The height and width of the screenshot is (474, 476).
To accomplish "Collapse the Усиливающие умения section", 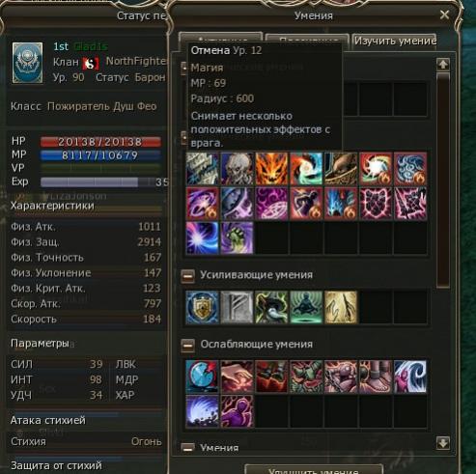I will tap(188, 276).
